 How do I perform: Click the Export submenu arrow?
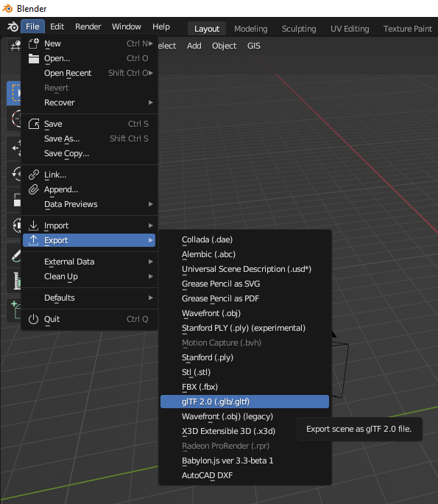tap(151, 240)
